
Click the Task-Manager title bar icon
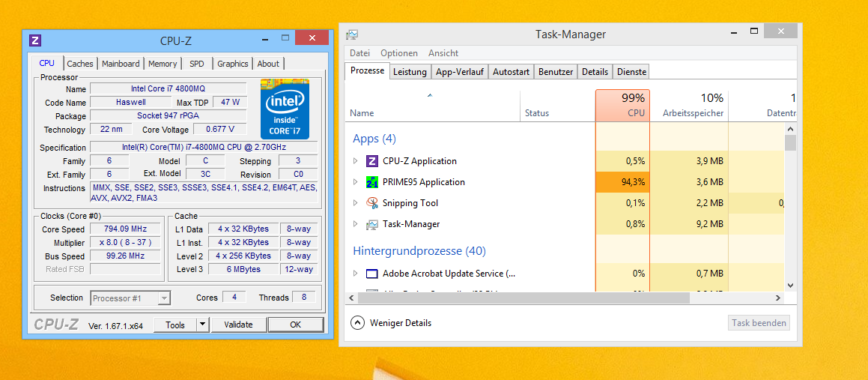coord(352,35)
